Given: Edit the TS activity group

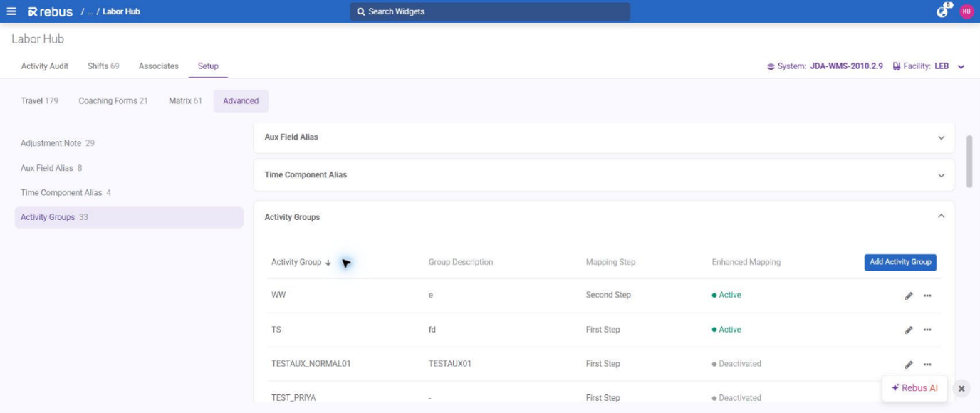Looking at the screenshot, I should [909, 330].
